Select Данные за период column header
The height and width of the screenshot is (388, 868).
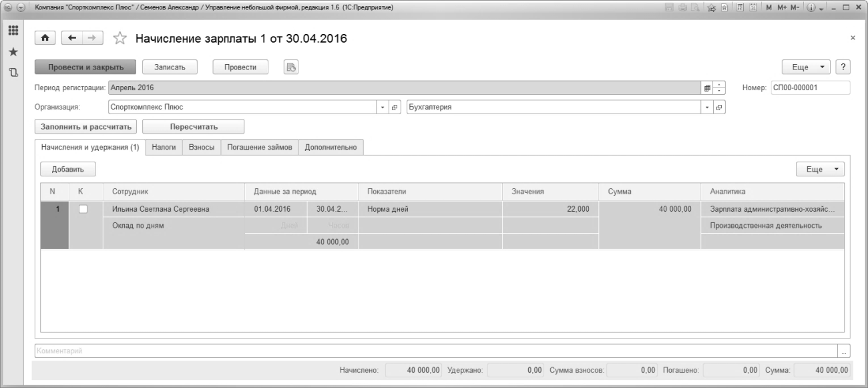301,192
